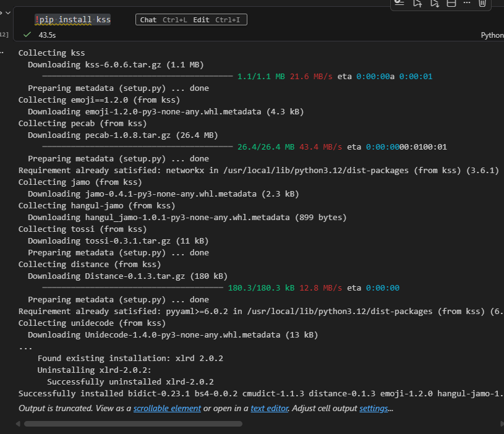Viewport: 504px width, 434px height.
Task: Execute this cell and cells below
Action: [x=435, y=4]
